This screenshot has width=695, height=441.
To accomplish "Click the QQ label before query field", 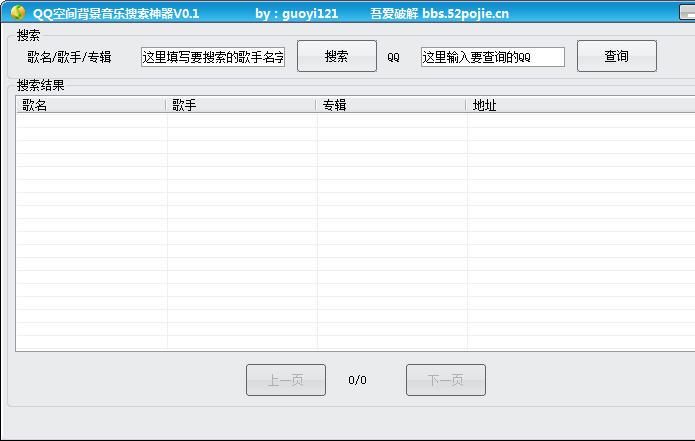I will tap(393, 58).
